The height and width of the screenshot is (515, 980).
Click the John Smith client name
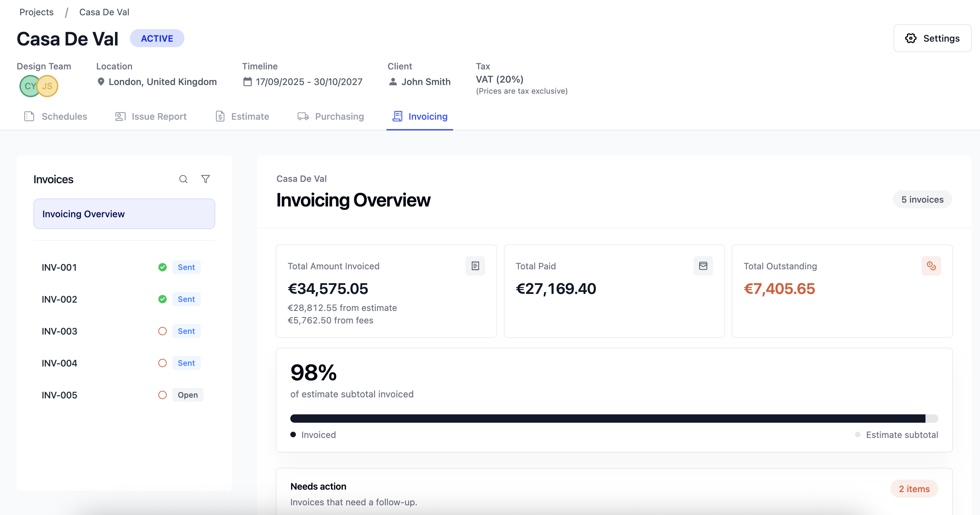click(x=426, y=82)
